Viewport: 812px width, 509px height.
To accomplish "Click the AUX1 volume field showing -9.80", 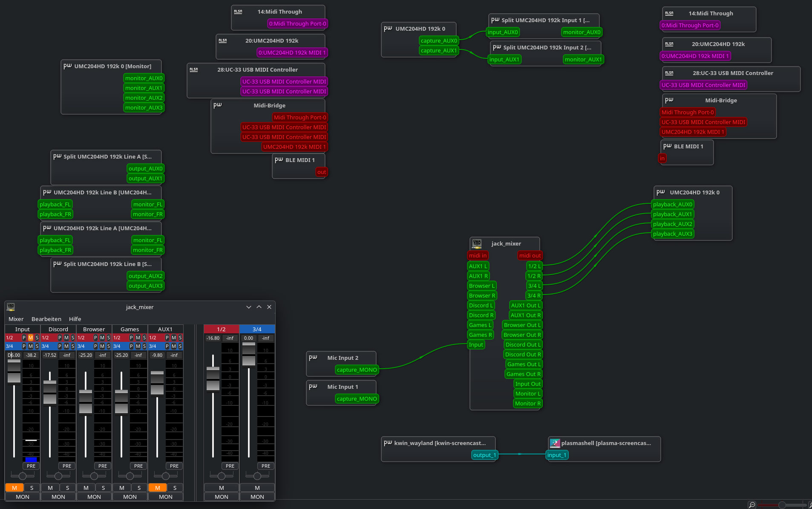I will (x=157, y=355).
